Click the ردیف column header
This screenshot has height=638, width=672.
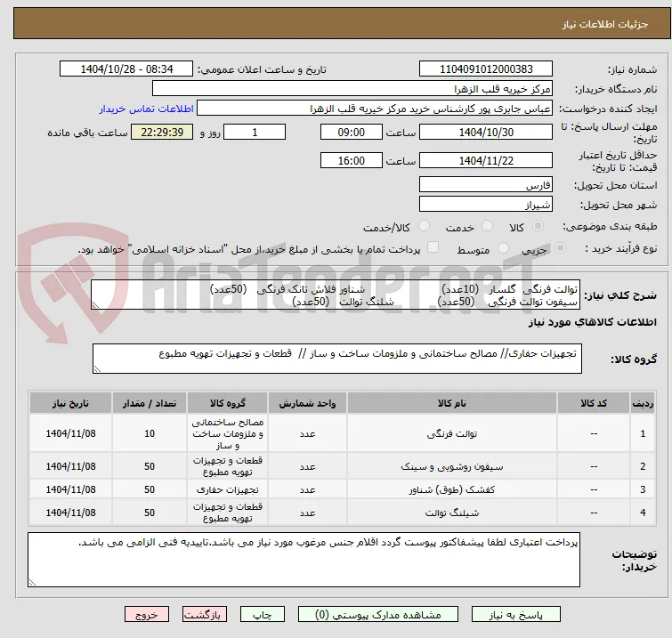point(643,403)
